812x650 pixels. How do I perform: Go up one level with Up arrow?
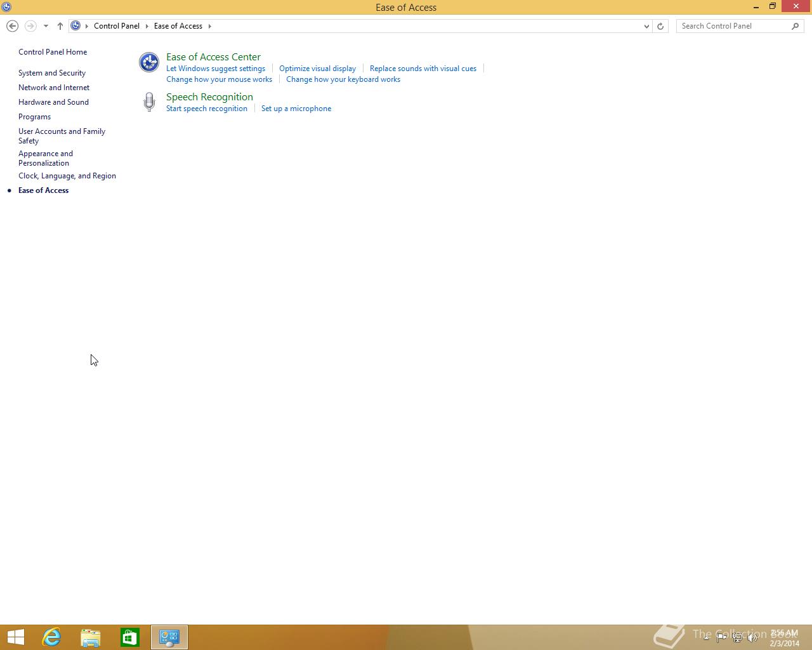[x=60, y=26]
